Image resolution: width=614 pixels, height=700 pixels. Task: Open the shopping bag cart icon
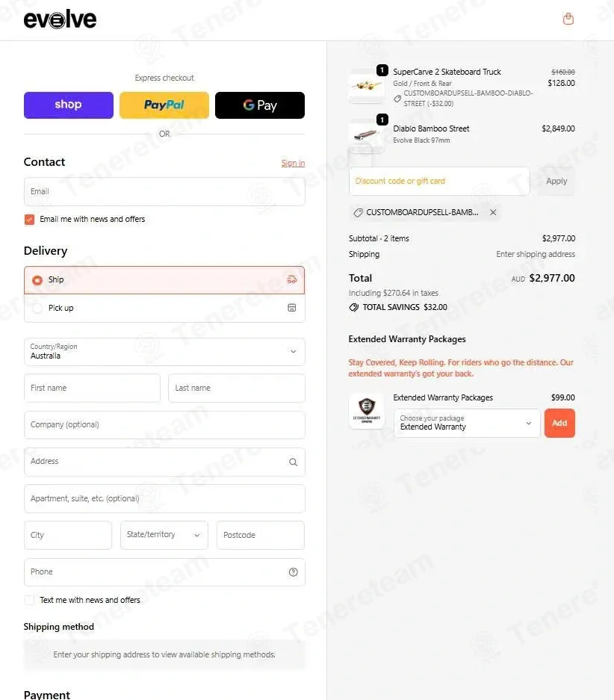[x=568, y=19]
